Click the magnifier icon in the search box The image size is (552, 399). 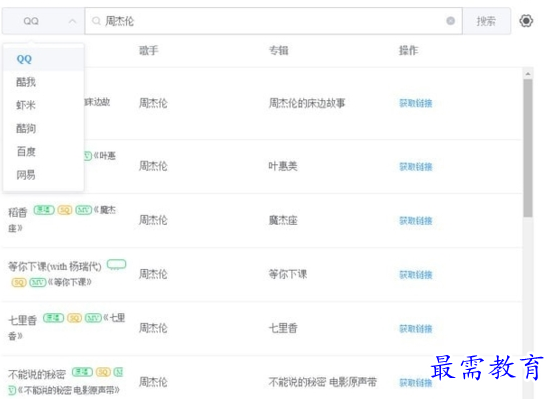96,21
